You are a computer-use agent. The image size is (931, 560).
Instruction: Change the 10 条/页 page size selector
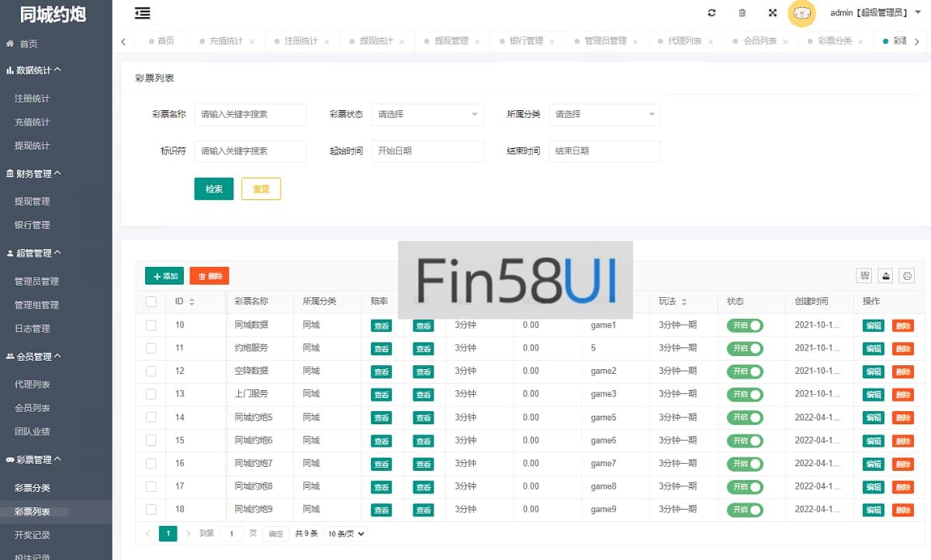(x=345, y=534)
